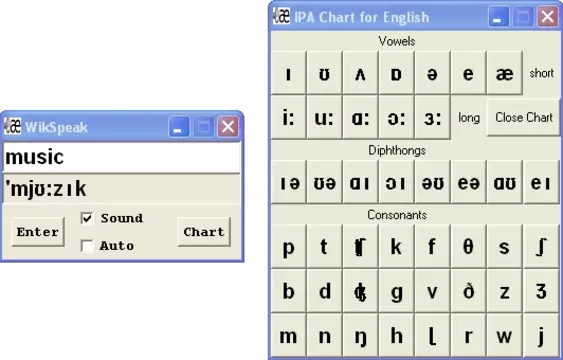This screenshot has height=360, width=563.
Task: Insert the dʒ affricate symbol
Action: (360, 291)
